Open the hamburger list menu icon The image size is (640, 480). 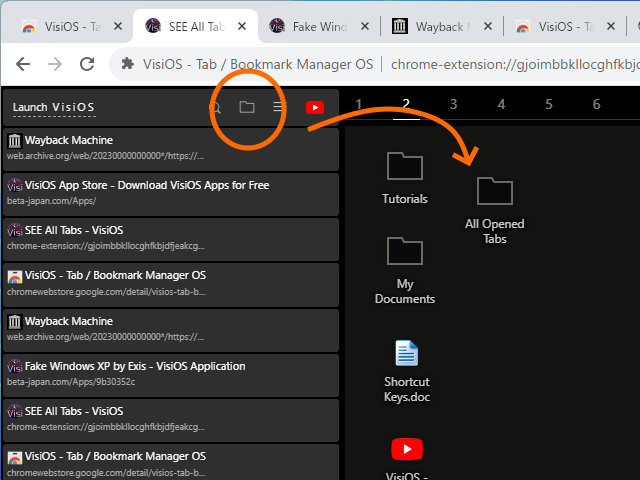coord(279,107)
